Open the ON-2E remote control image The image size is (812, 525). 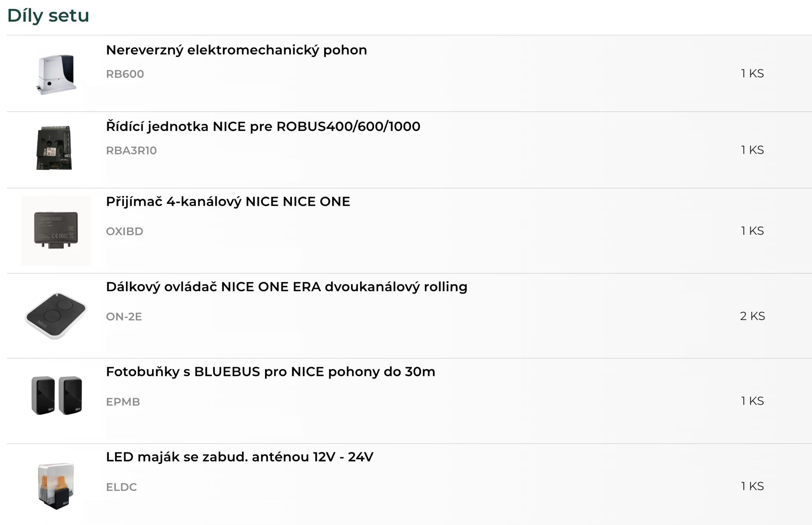coord(56,316)
